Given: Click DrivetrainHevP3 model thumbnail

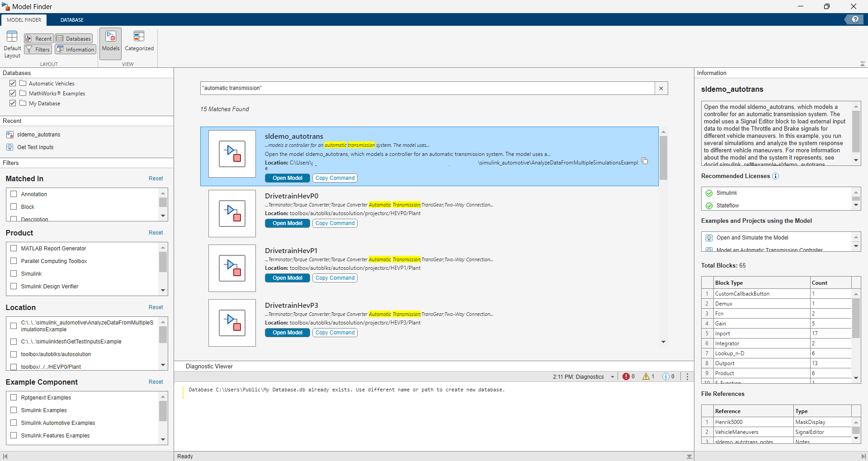Looking at the screenshot, I should pos(232,323).
